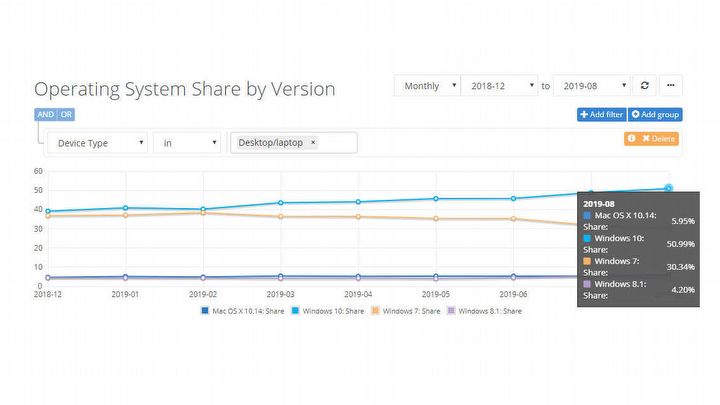Open the 'in' condition dropdown
Screen dimensions: 720x405
pos(187,143)
